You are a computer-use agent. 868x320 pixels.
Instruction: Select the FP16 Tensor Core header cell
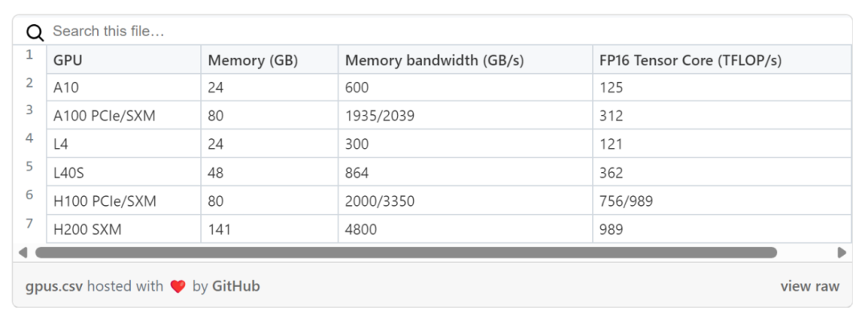click(722, 59)
